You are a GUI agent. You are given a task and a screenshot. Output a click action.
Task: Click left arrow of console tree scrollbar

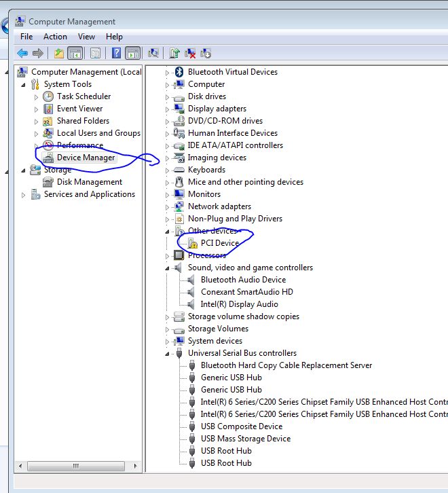pyautogui.click(x=20, y=466)
